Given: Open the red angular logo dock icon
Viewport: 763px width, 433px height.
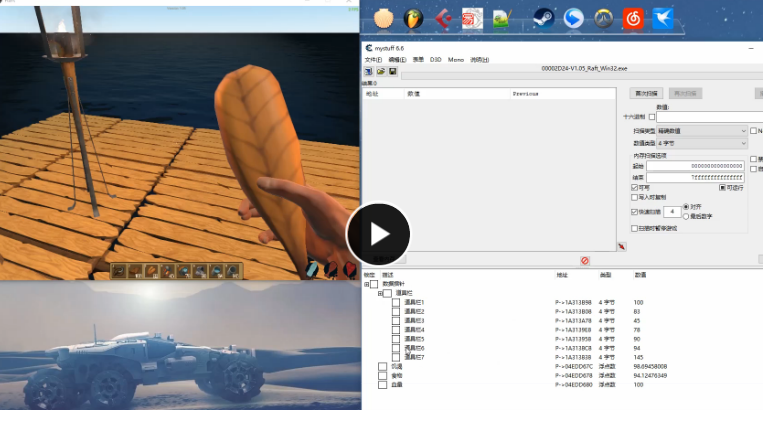Looking at the screenshot, I should click(x=443, y=19).
